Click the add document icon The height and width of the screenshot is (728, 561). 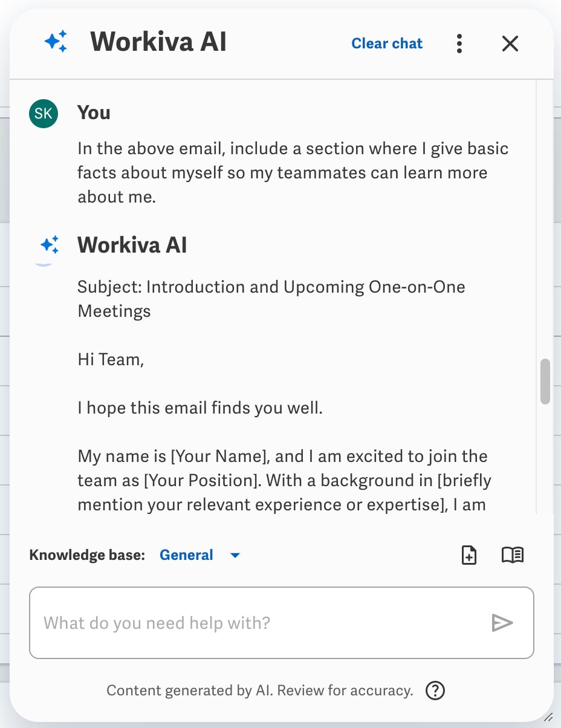click(469, 555)
